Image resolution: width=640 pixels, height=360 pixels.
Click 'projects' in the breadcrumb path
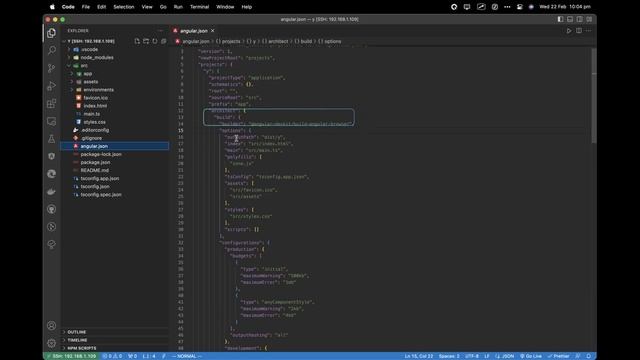click(x=231, y=41)
